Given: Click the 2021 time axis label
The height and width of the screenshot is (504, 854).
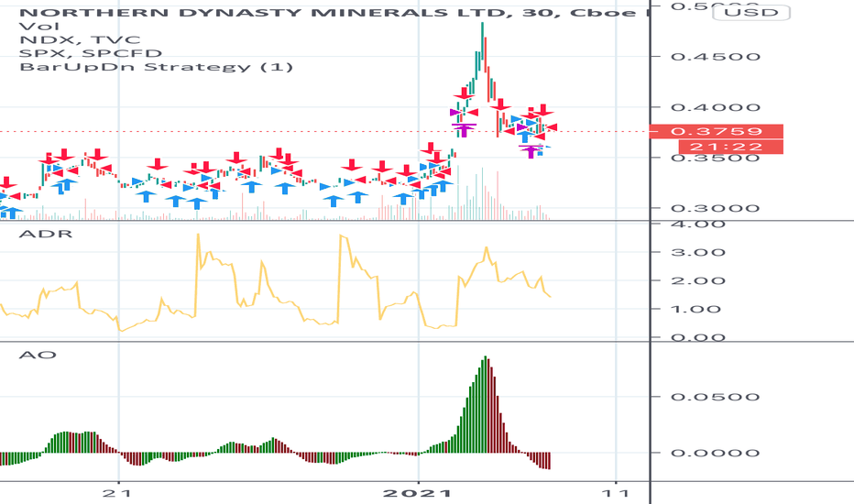Looking at the screenshot, I should pyautogui.click(x=418, y=494).
